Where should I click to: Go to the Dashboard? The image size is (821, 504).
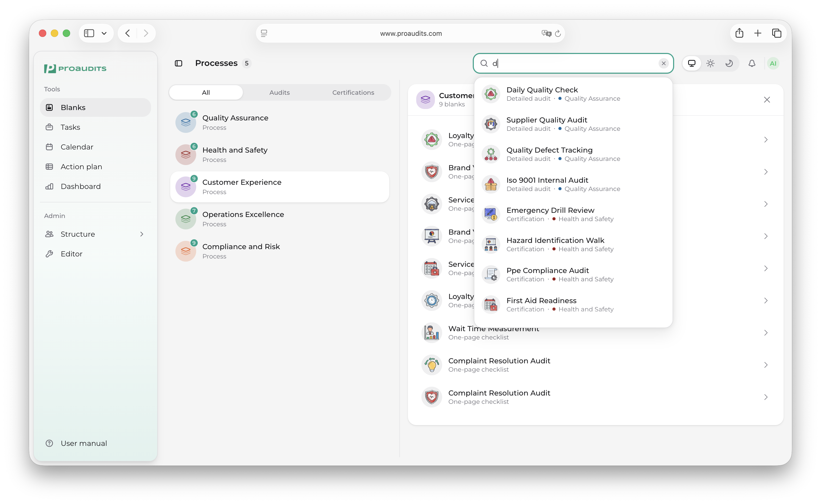click(x=95, y=186)
